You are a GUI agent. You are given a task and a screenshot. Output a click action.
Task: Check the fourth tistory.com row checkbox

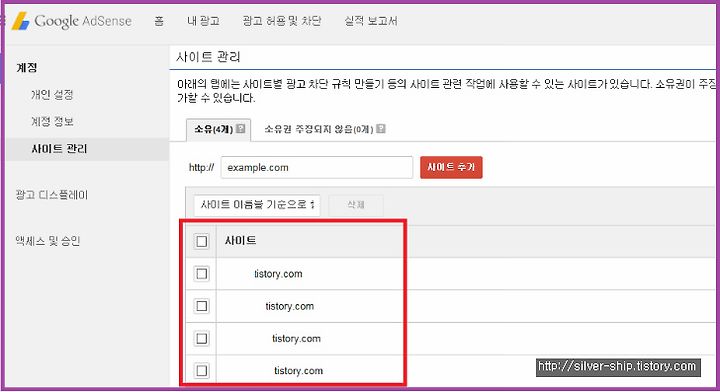click(202, 370)
